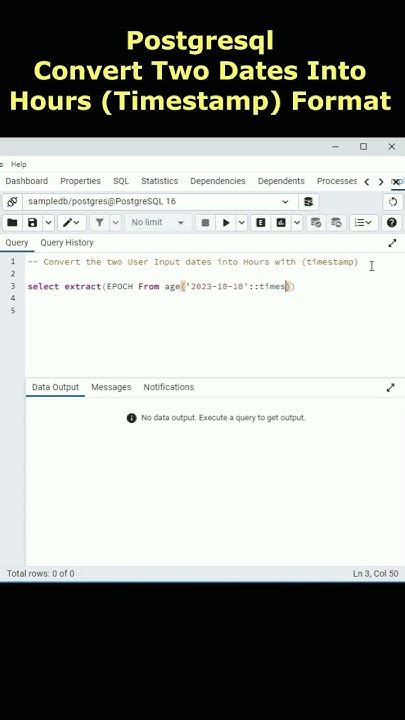Click the connection status icon
This screenshot has width=405, height=720.
(12, 202)
